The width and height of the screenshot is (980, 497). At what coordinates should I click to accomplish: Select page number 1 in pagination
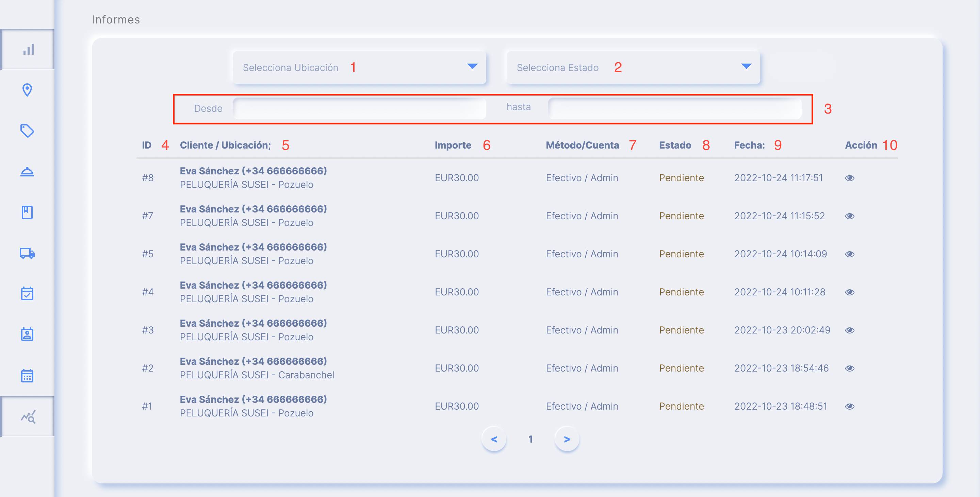(530, 439)
